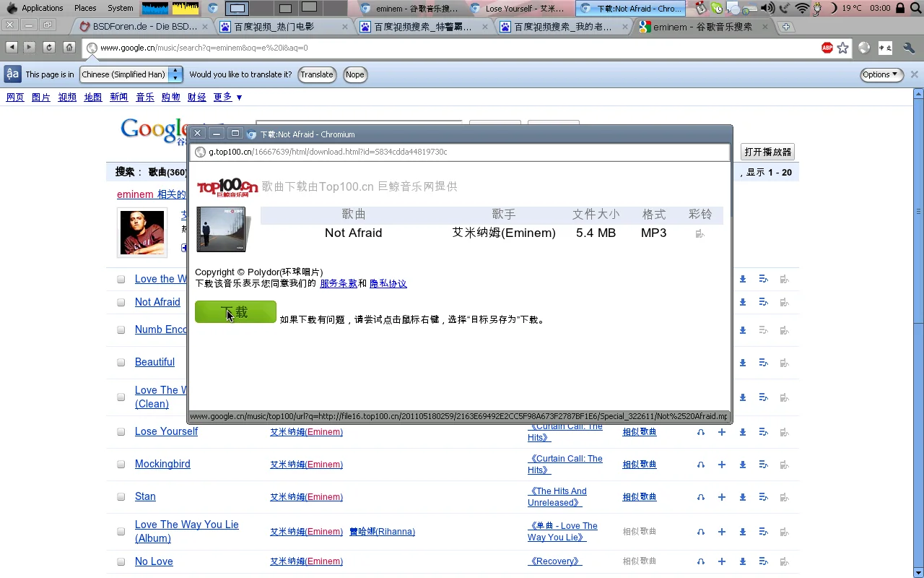Tick the checkbox beside Not Afraid

pos(121,303)
